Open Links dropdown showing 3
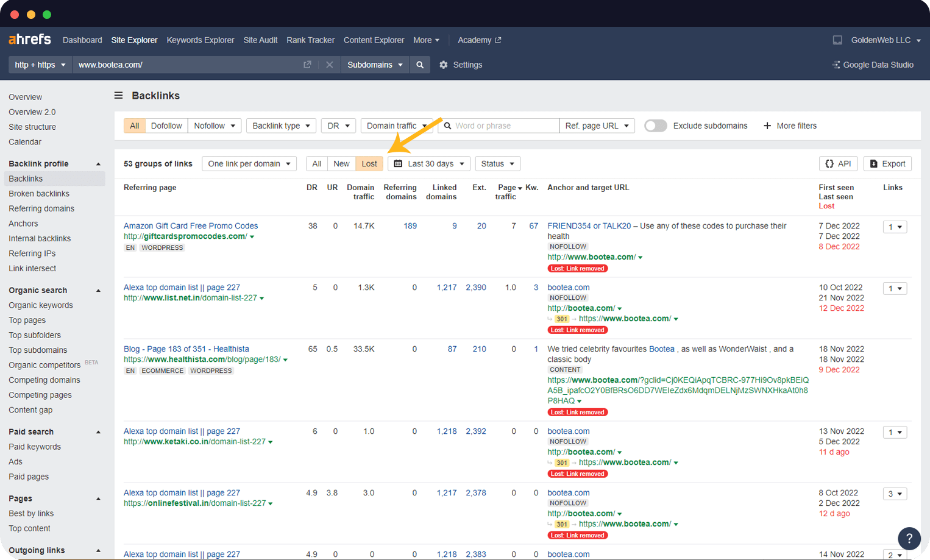Screen dimensions: 930x560 (895, 494)
